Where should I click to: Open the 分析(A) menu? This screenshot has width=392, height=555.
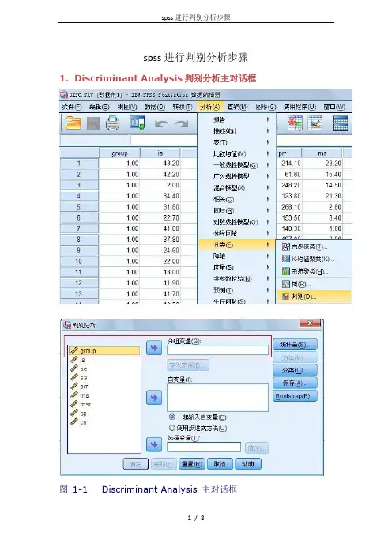click(209, 107)
